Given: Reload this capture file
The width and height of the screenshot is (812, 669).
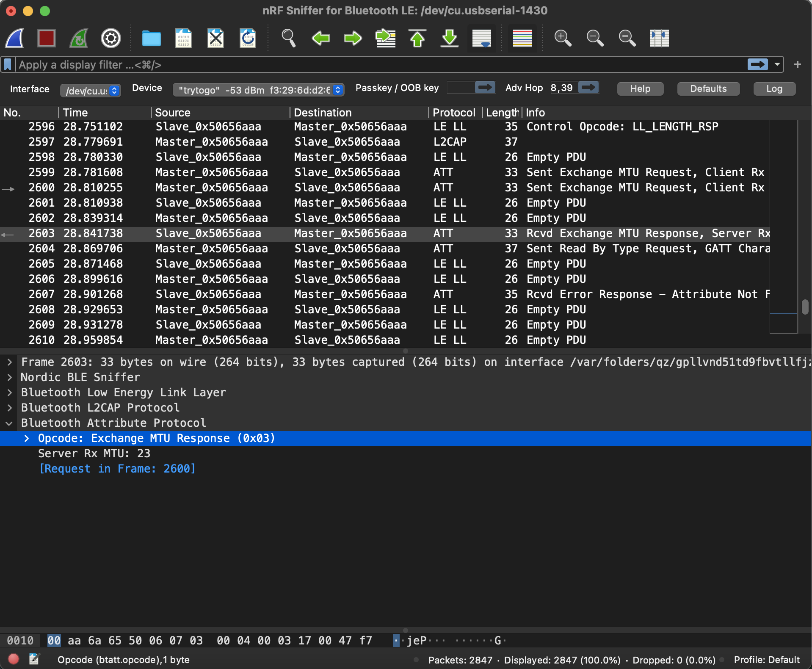Looking at the screenshot, I should [248, 38].
